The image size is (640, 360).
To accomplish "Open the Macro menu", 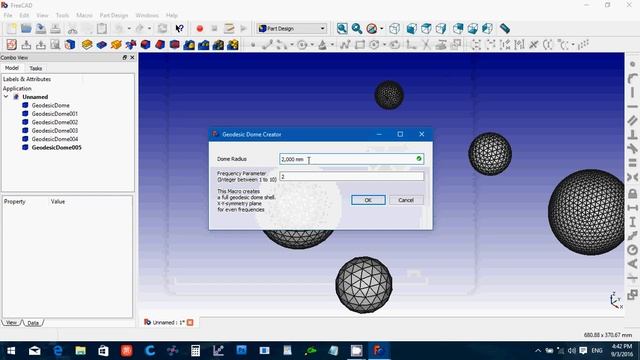I will click(84, 15).
